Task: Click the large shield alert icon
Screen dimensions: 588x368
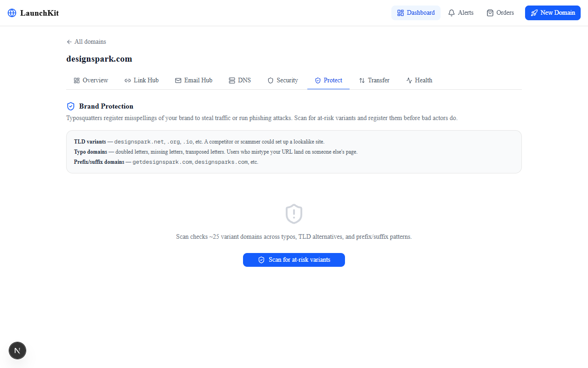Action: [x=294, y=214]
